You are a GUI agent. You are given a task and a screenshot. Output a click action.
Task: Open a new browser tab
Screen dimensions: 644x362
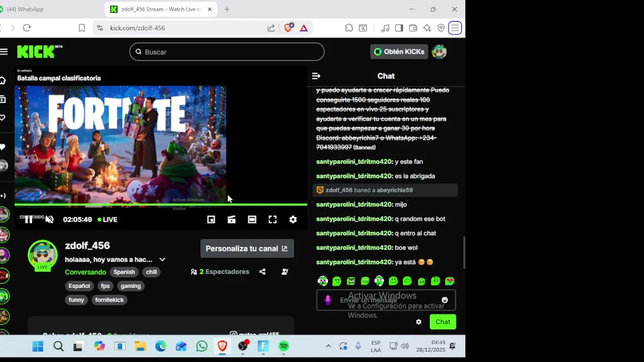[227, 9]
